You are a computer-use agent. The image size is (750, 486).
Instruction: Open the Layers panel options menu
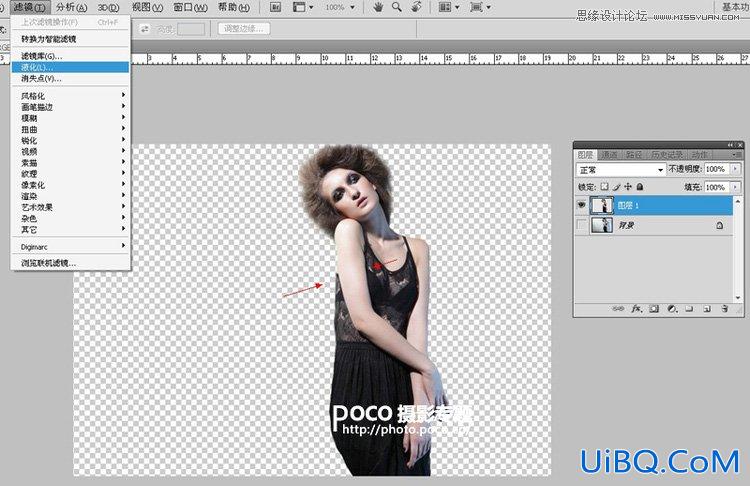tap(736, 155)
